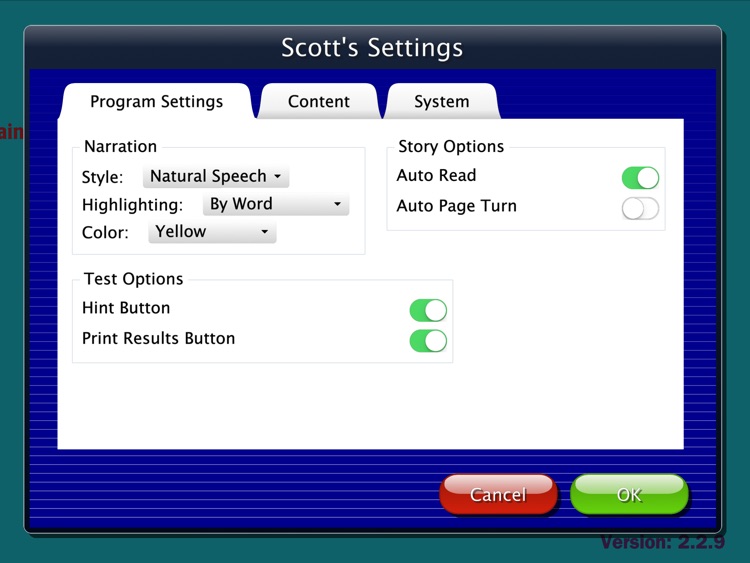Screen dimensions: 750x563
Task: Open the Highlighting dropdown showing By Word
Action: [x=276, y=204]
